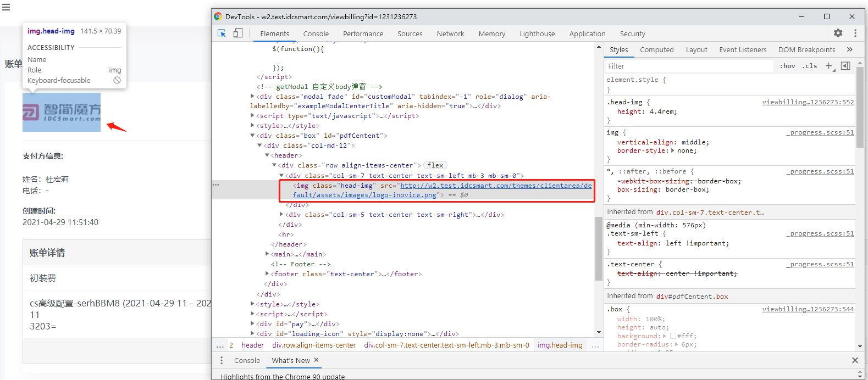Click the IDCSmart logo image
This screenshot has height=380, width=868.
click(x=62, y=112)
